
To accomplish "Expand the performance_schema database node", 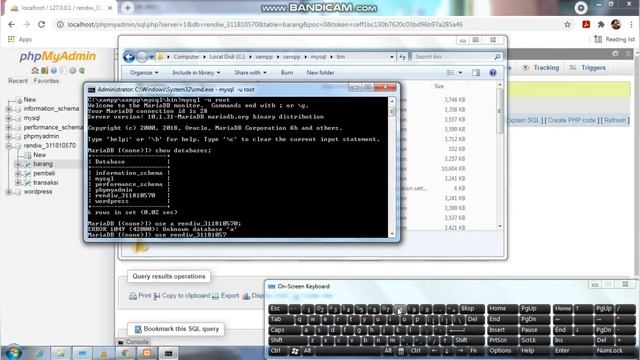I will 9,127.
